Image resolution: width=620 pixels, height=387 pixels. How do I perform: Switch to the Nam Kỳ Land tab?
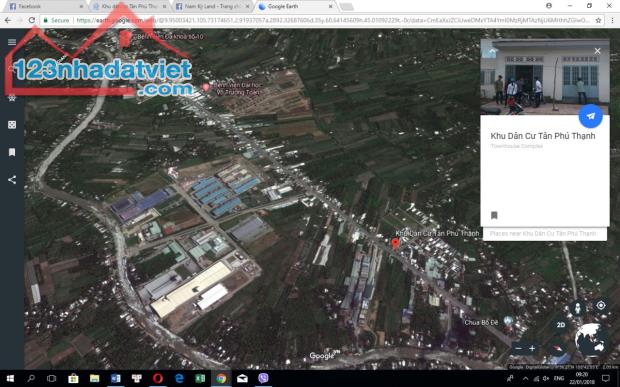[x=213, y=6]
